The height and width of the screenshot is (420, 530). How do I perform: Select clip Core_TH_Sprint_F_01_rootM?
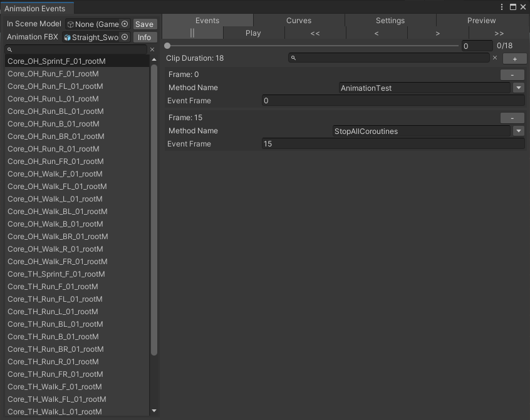77,274
